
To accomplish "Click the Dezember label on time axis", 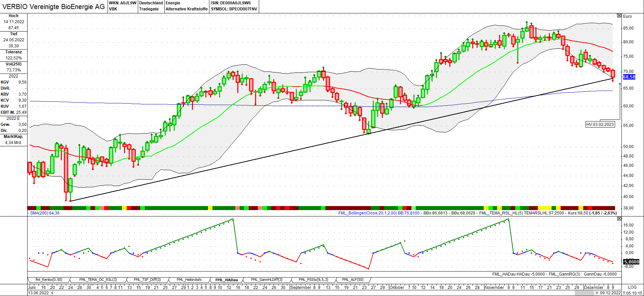I will click(x=594, y=287).
